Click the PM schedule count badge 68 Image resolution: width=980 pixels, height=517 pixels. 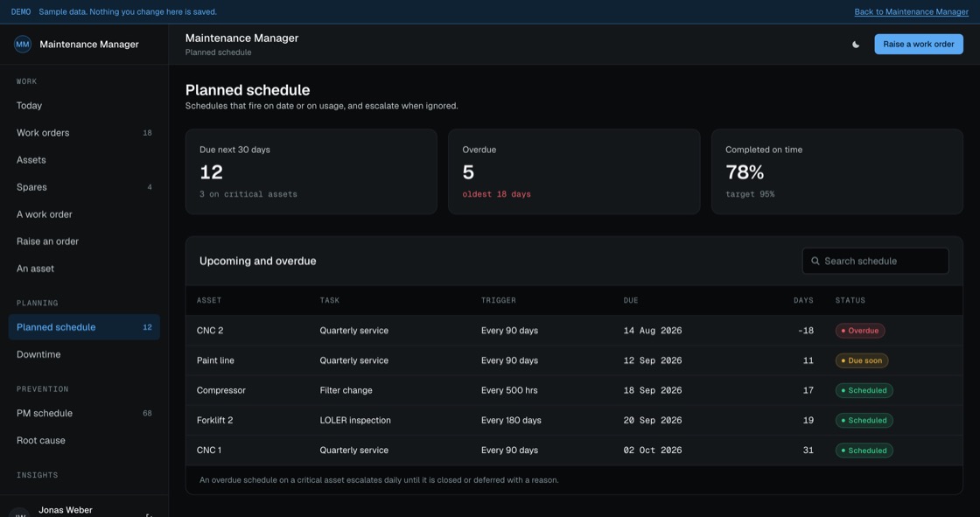pos(148,413)
